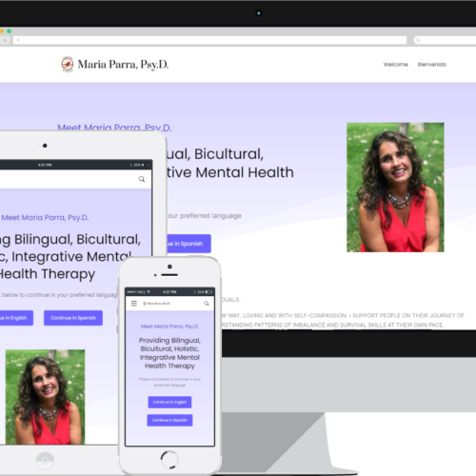Click Continue in Spanish on desktop page
This screenshot has height=476, width=476.
188,244
